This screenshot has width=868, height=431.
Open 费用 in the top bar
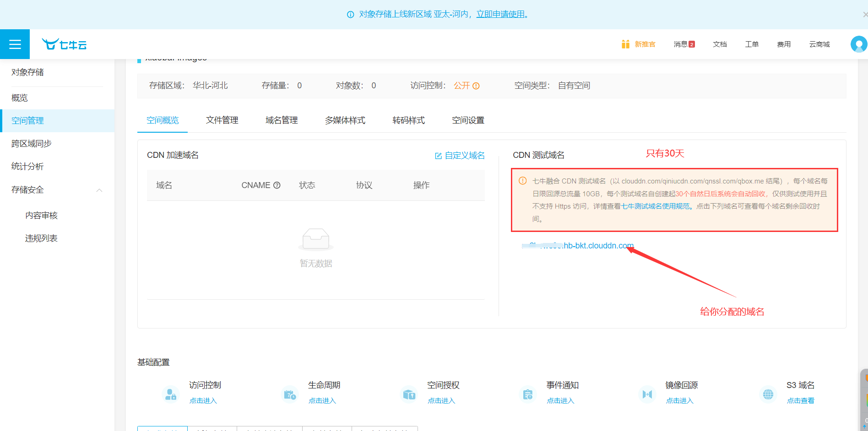click(x=784, y=44)
